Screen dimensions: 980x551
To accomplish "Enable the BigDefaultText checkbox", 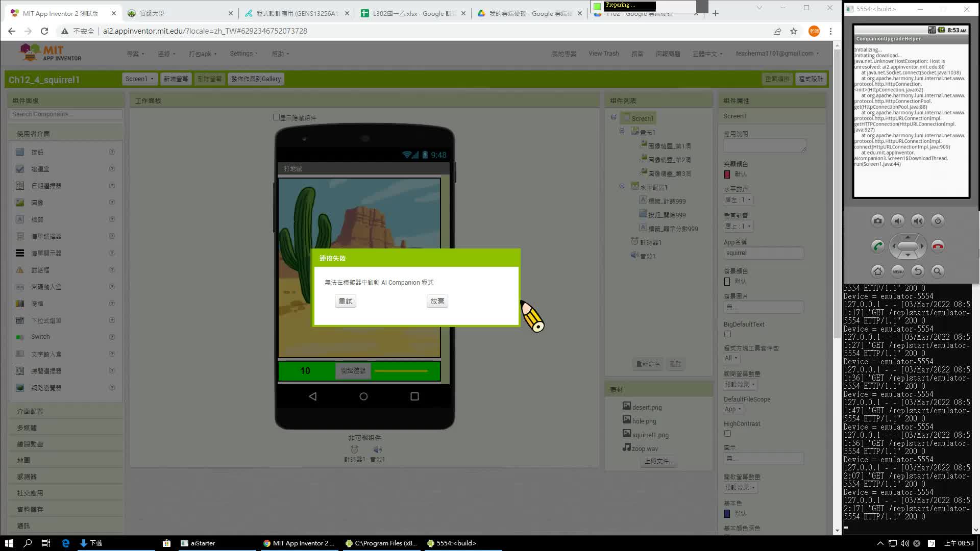I will (727, 334).
